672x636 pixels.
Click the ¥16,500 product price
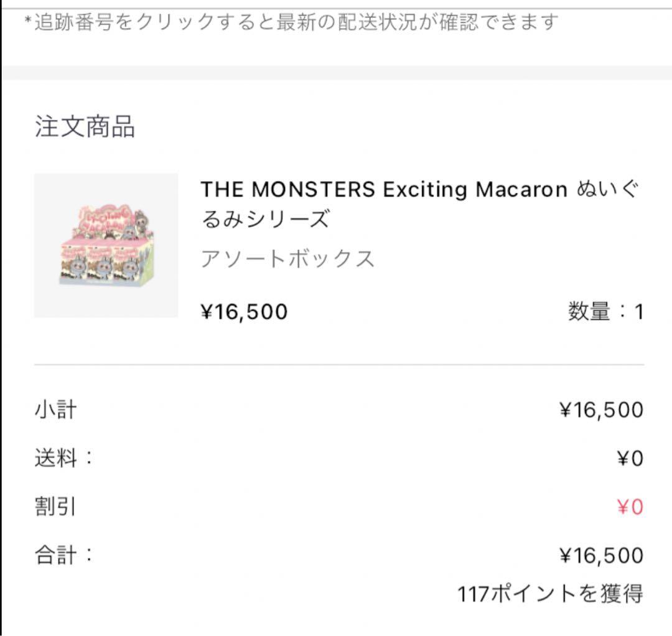244,311
